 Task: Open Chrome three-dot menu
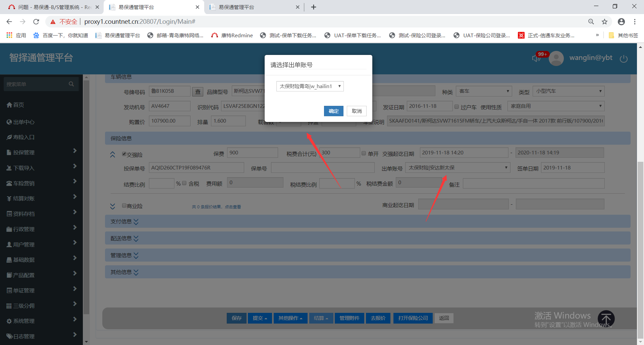pyautogui.click(x=635, y=22)
